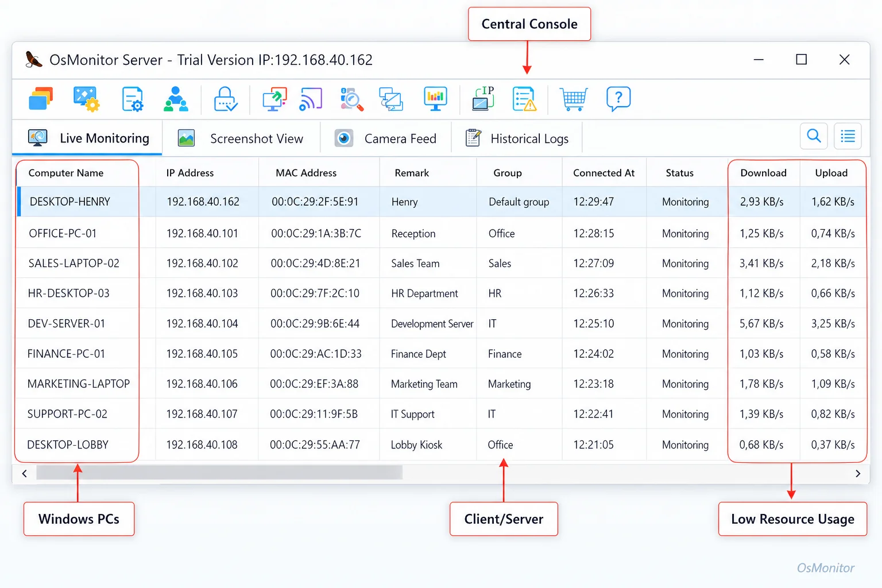Switch to the Live Monitoring tab
Image resolution: width=882 pixels, height=588 pixels.
(87, 138)
